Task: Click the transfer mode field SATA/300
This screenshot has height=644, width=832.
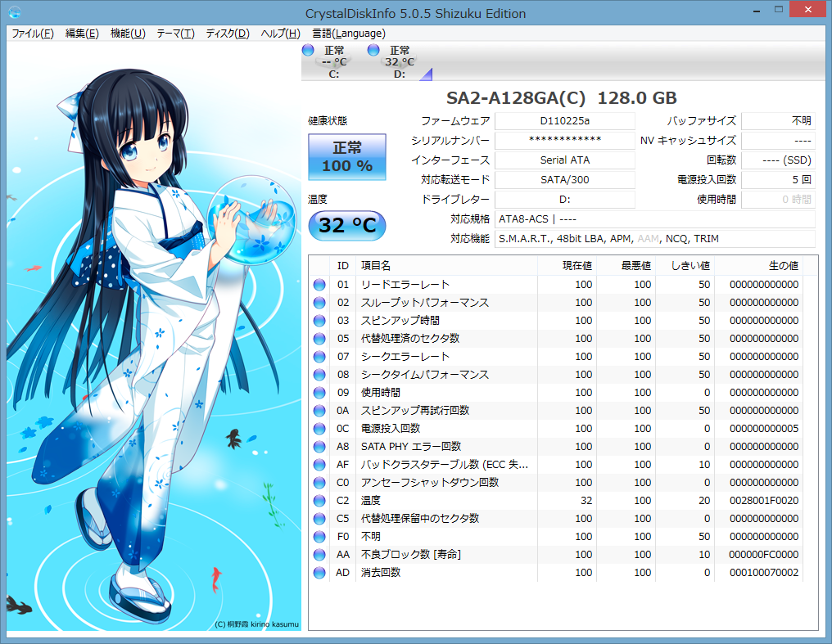Action: 564,180
